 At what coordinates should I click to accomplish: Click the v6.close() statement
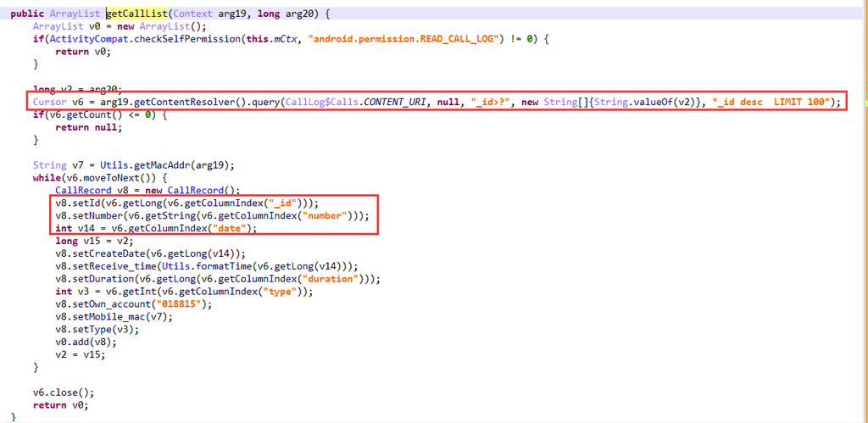click(x=63, y=392)
